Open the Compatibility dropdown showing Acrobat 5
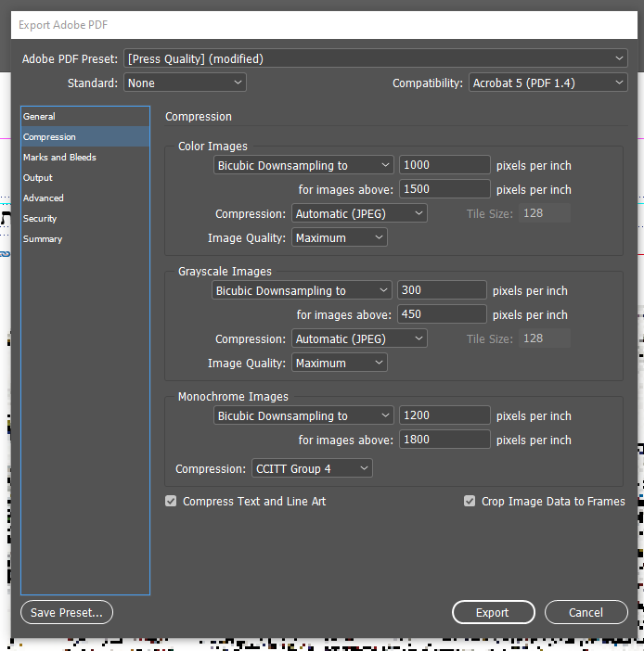Screen dimensions: 644x651 [x=548, y=83]
